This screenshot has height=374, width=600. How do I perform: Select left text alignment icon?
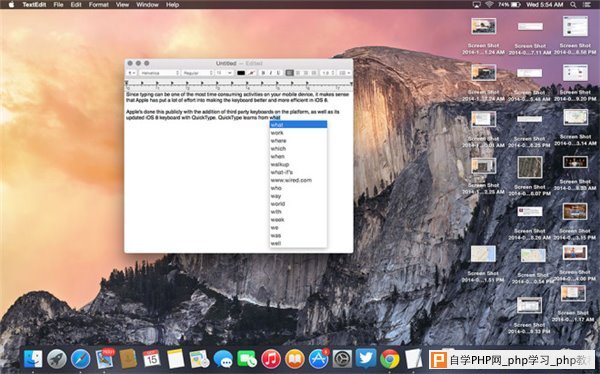[290, 73]
